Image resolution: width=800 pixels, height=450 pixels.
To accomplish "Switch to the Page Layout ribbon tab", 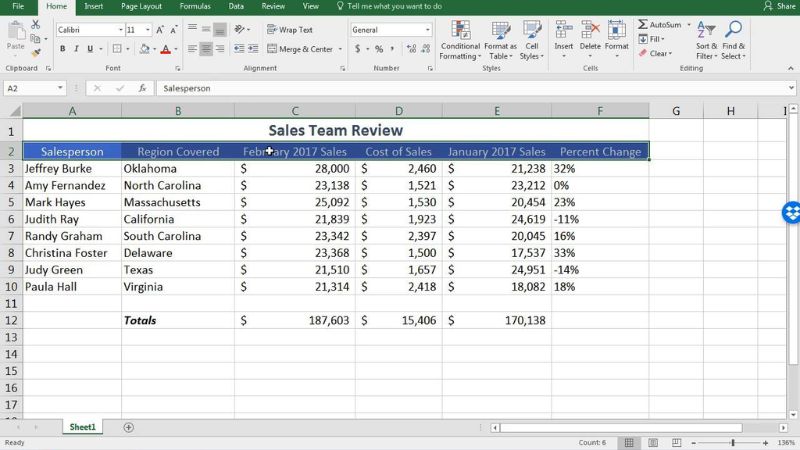I will (x=141, y=6).
